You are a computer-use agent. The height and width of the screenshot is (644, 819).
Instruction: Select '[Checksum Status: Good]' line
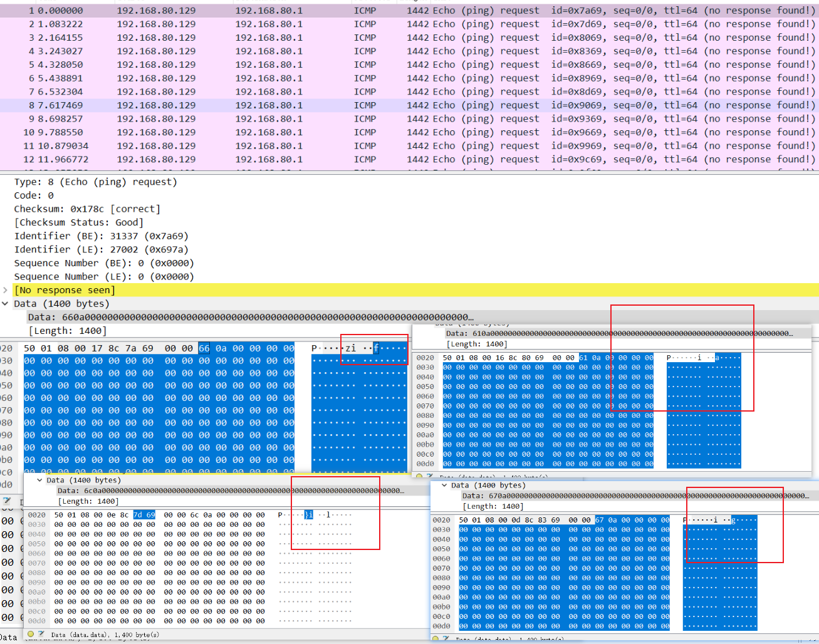(x=79, y=222)
